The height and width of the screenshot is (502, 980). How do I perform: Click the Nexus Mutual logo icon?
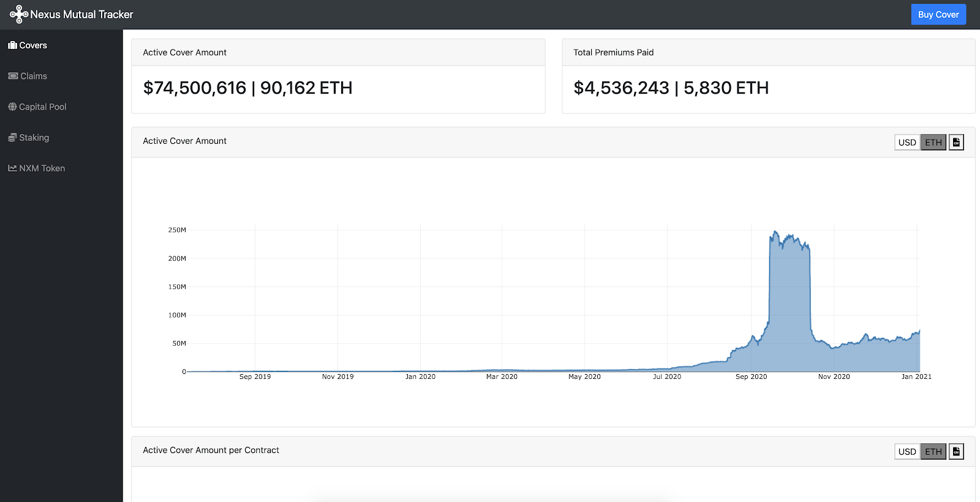(19, 14)
